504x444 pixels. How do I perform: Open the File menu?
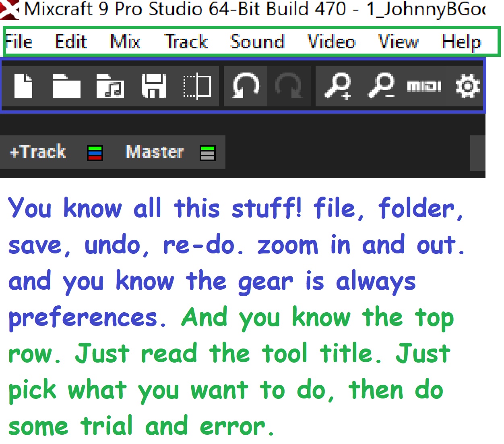19,41
